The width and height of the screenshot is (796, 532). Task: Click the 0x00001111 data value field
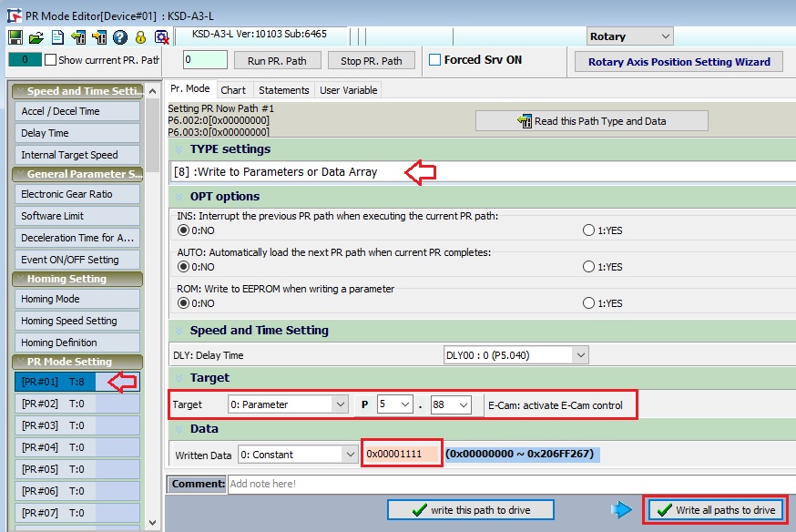(x=402, y=454)
